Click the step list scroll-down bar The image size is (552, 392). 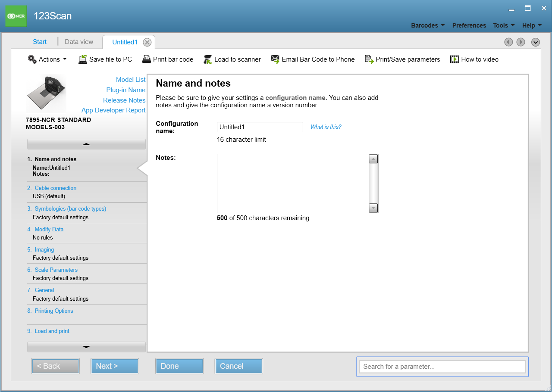click(86, 347)
